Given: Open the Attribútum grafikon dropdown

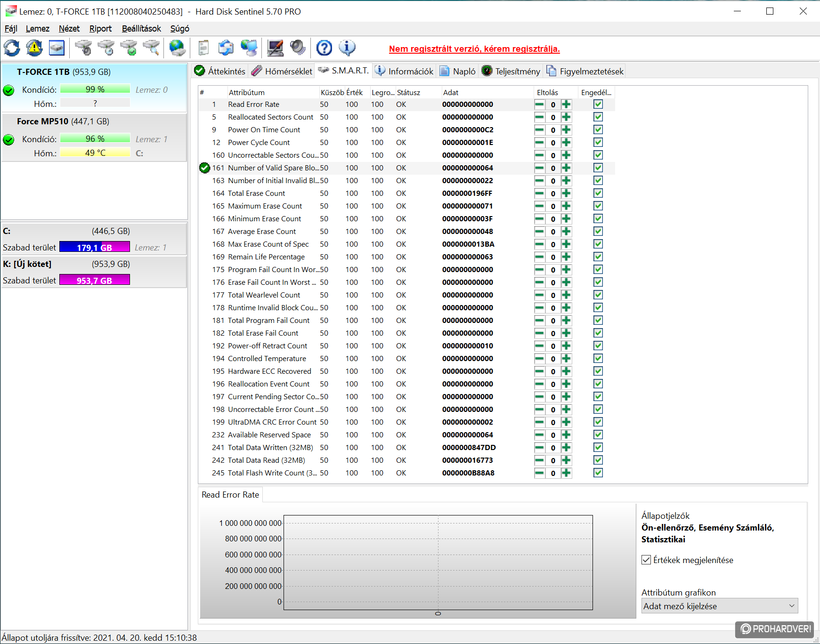Looking at the screenshot, I should 720,606.
